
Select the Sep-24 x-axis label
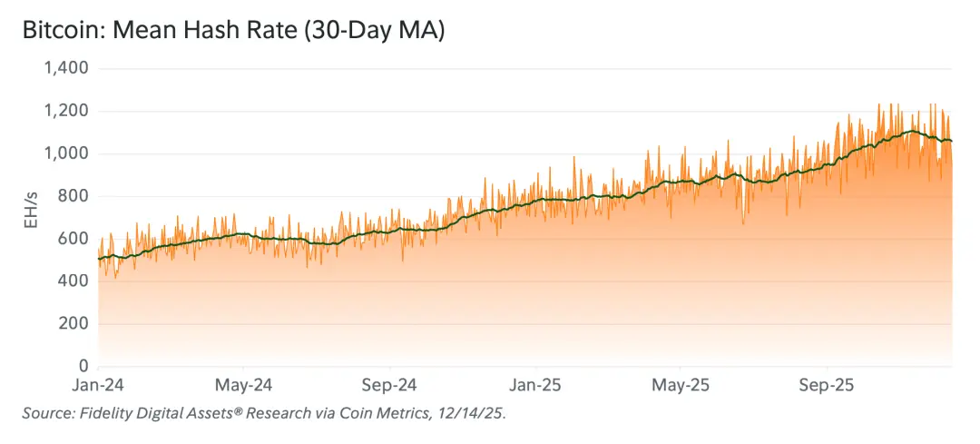pos(389,385)
